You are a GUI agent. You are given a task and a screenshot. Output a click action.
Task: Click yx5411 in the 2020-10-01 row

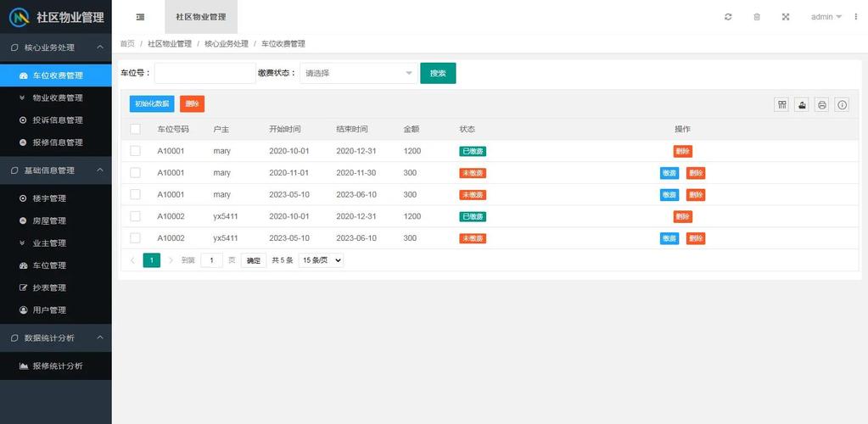pyautogui.click(x=226, y=216)
